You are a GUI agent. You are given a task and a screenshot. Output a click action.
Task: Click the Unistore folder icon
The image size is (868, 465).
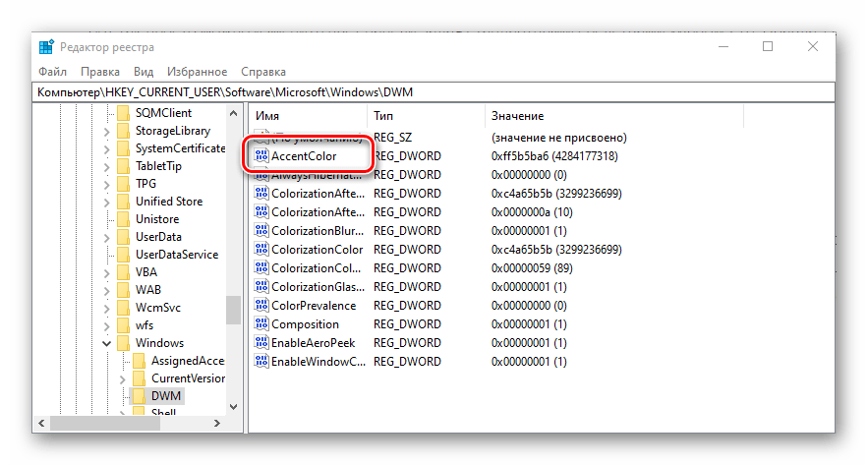point(122,219)
